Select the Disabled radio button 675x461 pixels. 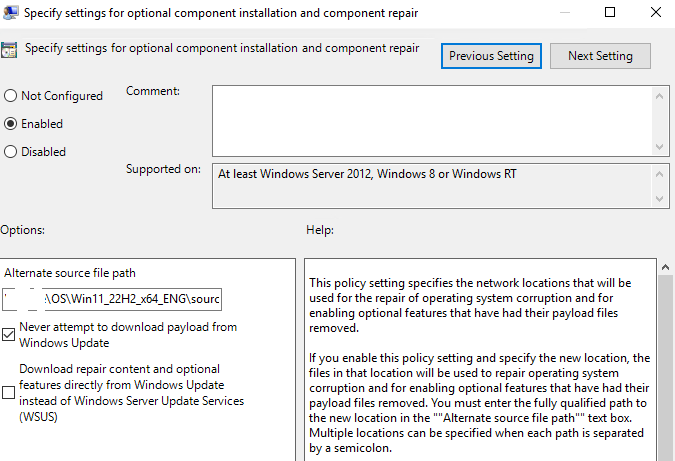pyautogui.click(x=10, y=152)
